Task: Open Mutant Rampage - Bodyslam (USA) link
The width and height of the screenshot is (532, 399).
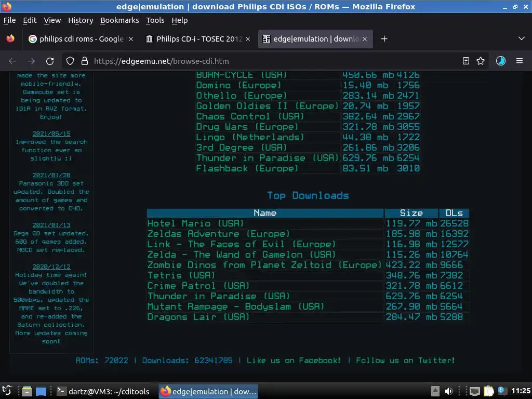Action: 236,307
